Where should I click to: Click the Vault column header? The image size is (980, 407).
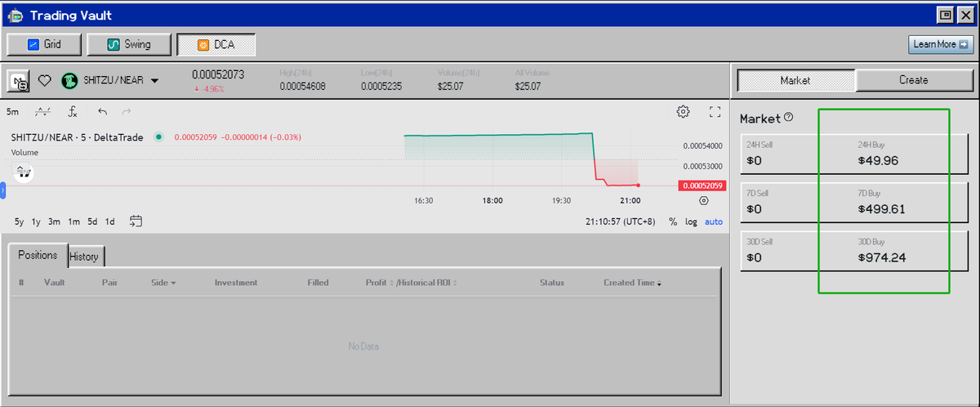pos(55,283)
